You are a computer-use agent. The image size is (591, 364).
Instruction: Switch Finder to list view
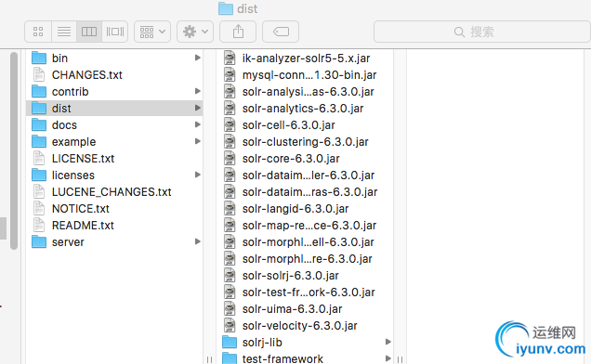point(64,32)
